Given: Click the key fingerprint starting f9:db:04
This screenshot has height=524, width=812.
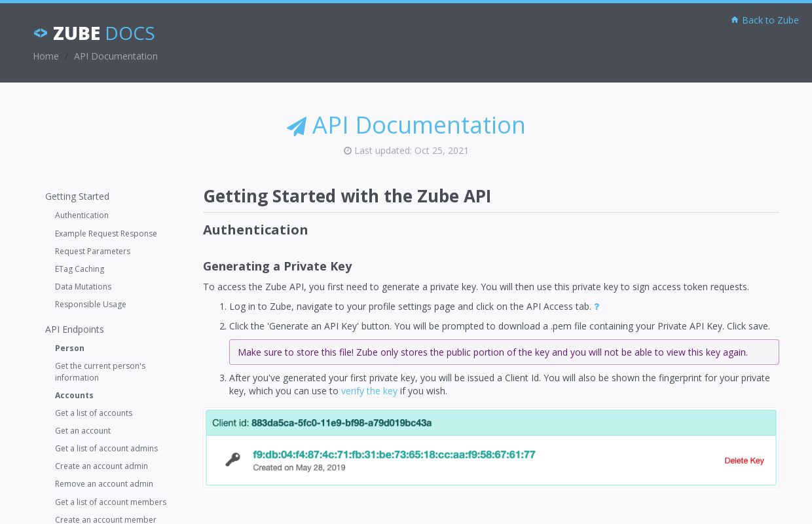Looking at the screenshot, I should [x=394, y=455].
